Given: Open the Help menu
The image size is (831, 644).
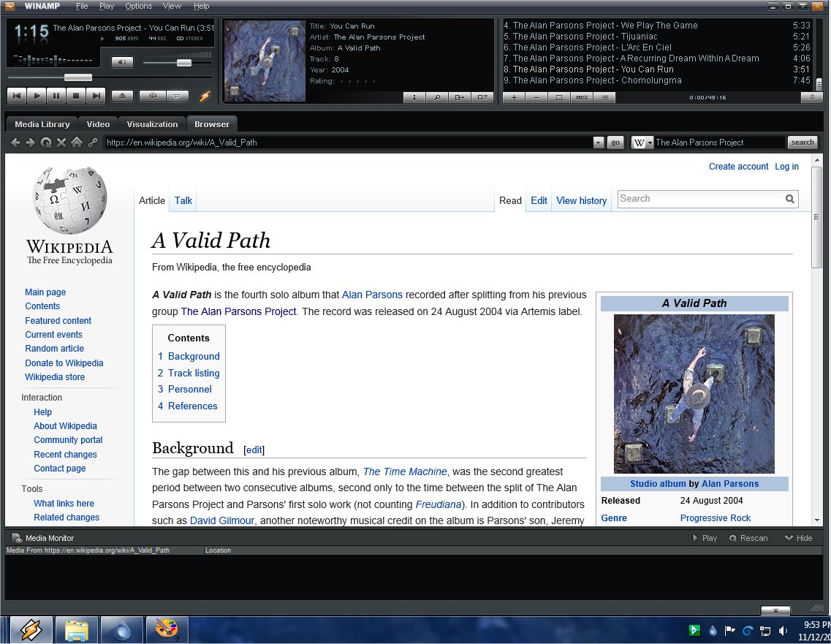Looking at the screenshot, I should coord(202,7).
